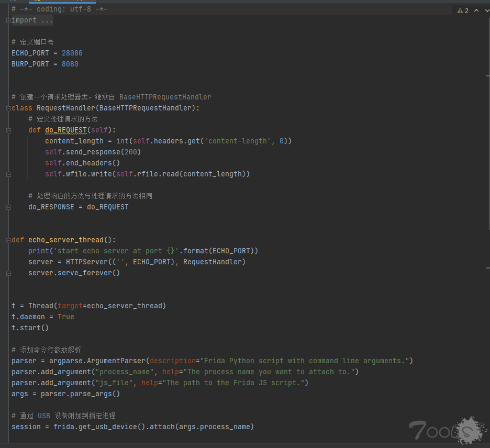Collapse the do_REQUEST method body

[8, 130]
